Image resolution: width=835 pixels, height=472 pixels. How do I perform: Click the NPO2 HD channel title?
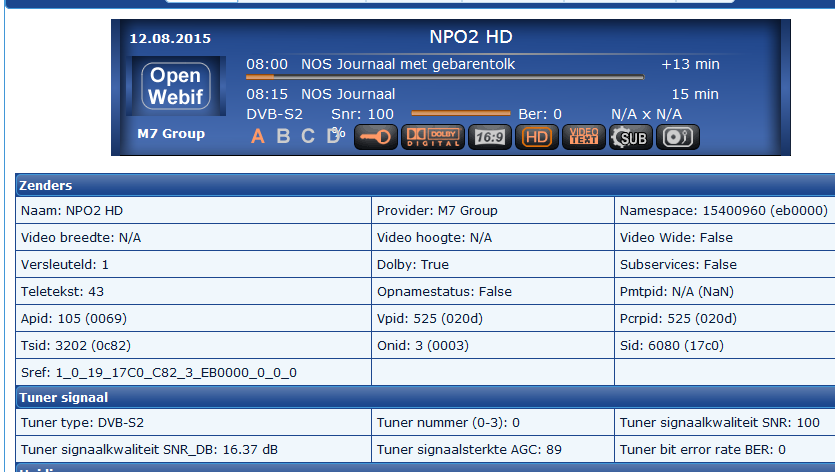[471, 37]
